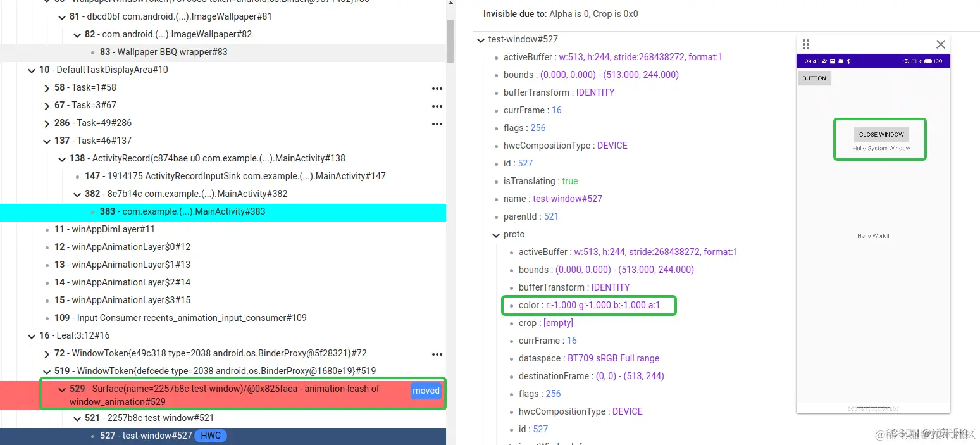The width and height of the screenshot is (980, 445).
Task: Collapse the 519 WindowToken defcede node
Action: tap(47, 372)
